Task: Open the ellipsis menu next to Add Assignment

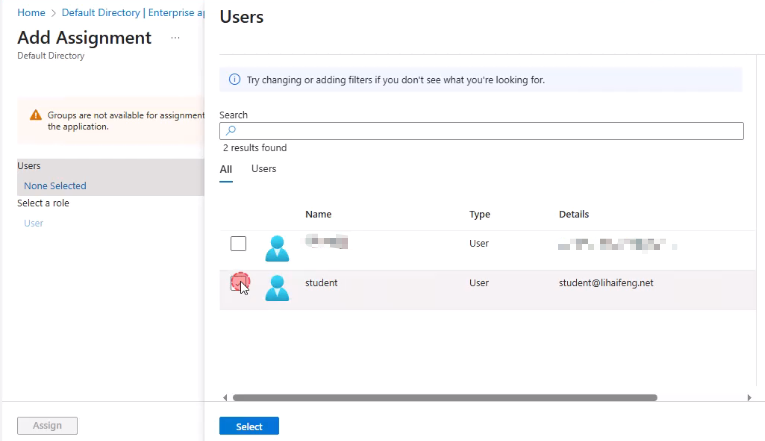Action: (x=175, y=38)
